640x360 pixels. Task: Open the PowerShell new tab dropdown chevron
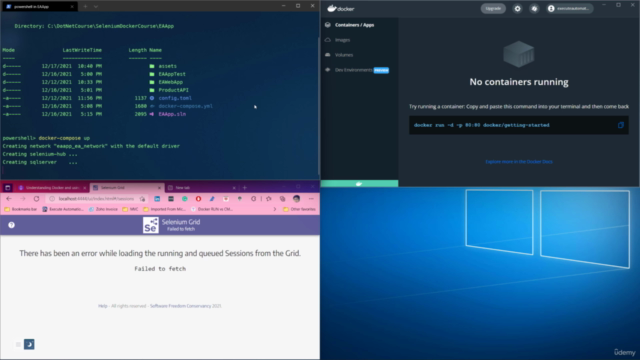click(x=96, y=7)
